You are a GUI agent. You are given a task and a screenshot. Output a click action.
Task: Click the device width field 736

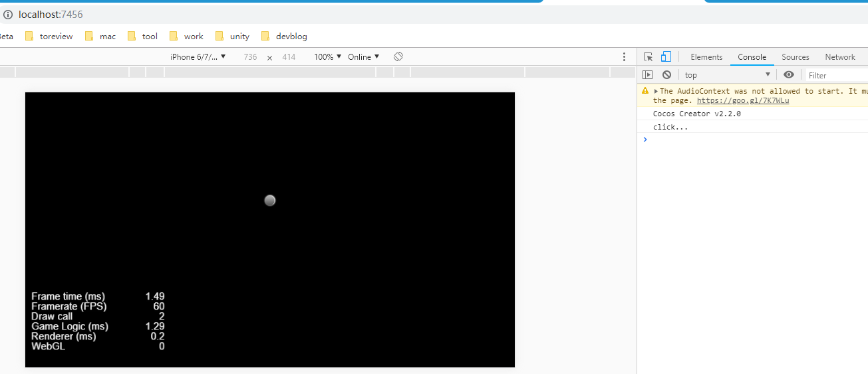[x=250, y=57]
